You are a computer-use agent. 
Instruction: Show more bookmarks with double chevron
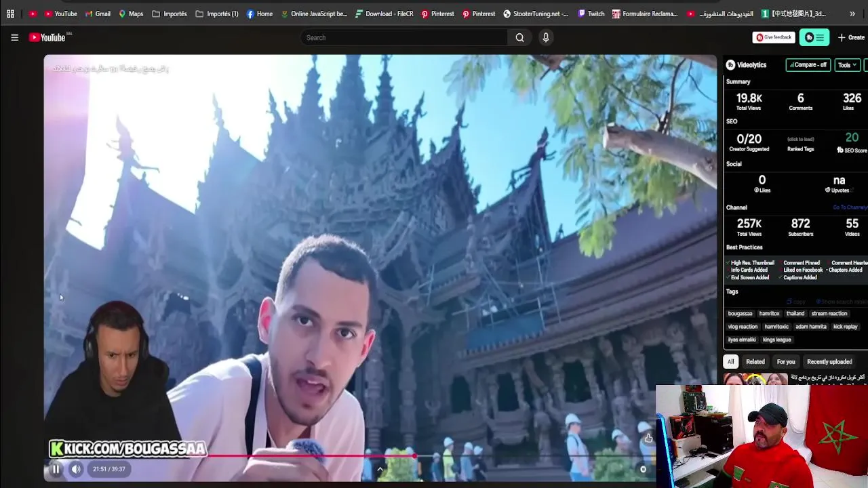coord(852,14)
